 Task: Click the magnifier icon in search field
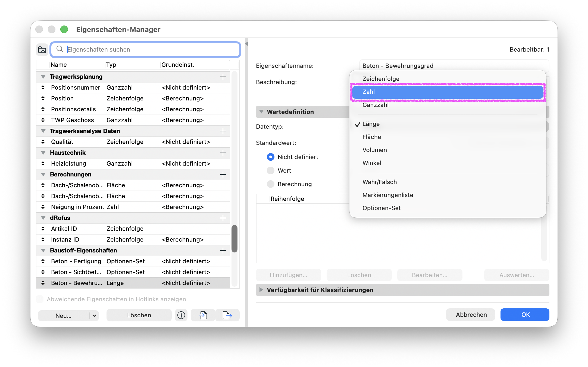60,49
